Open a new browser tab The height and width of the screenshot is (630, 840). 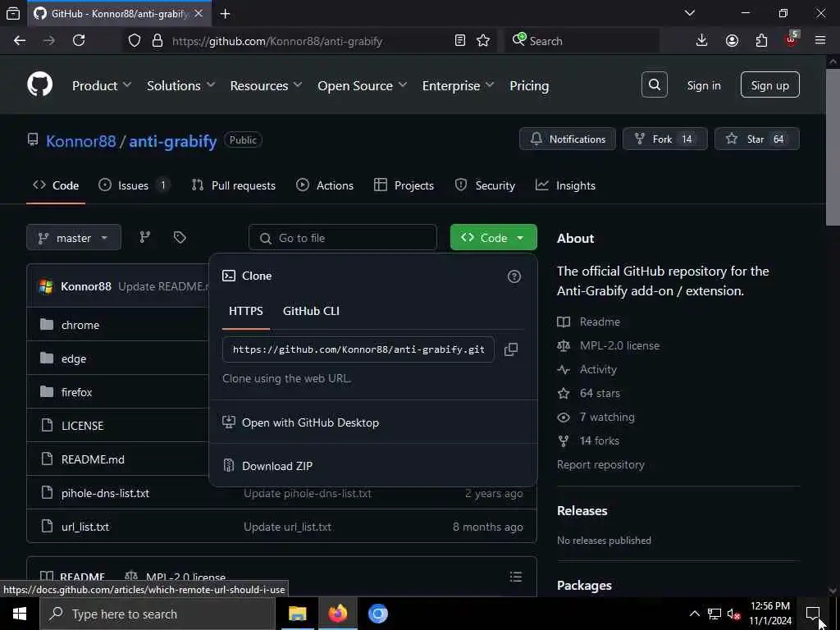(x=226, y=13)
